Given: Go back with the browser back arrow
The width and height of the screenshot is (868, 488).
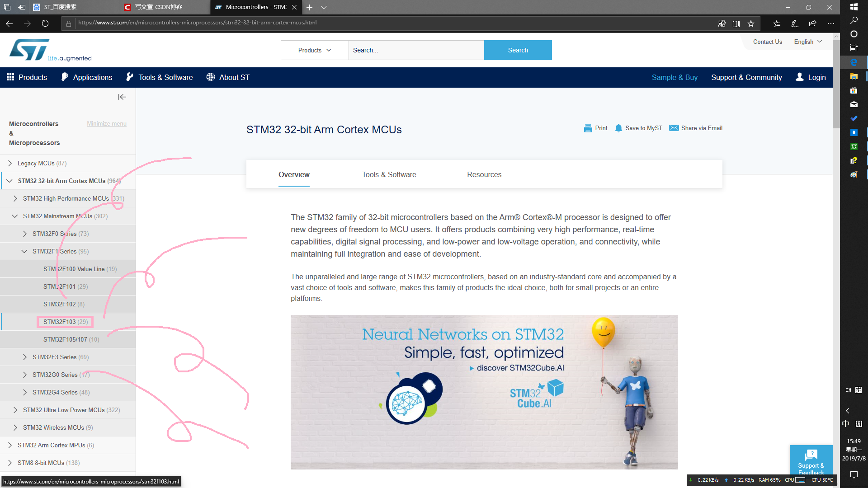Looking at the screenshot, I should tap(9, 23).
